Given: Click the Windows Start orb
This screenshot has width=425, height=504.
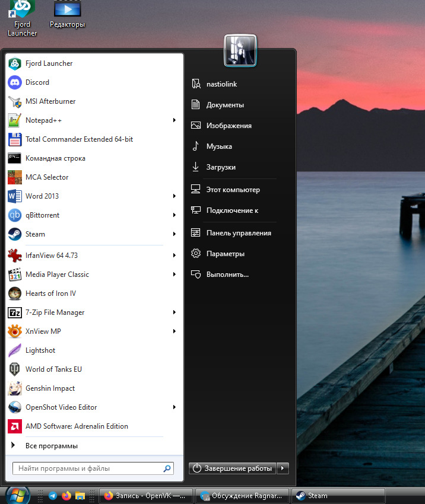Looking at the screenshot, I should 17,496.
